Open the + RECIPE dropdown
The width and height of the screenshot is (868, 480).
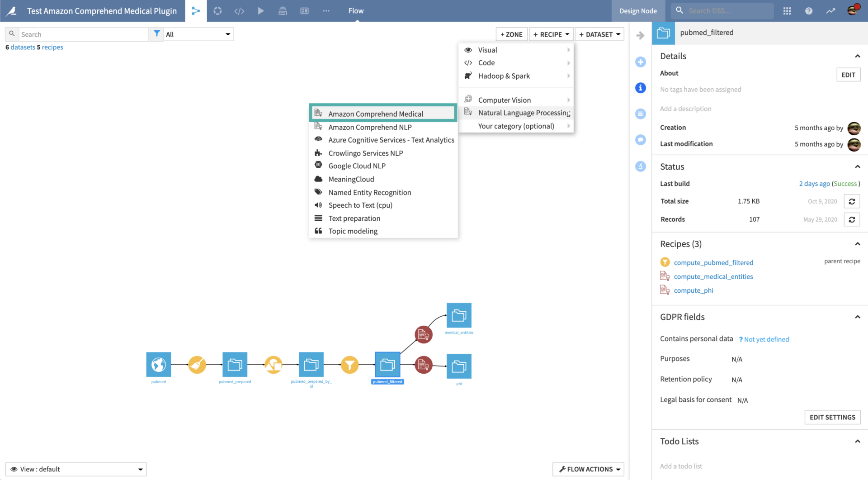coord(551,34)
